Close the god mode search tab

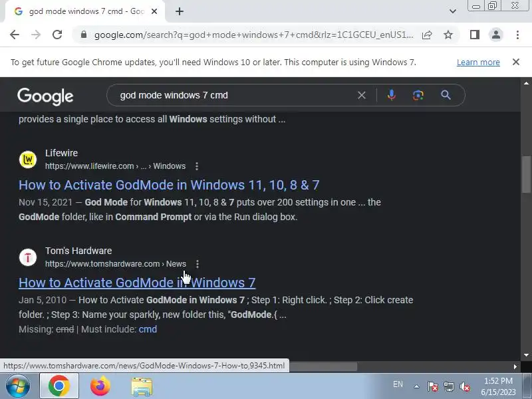154,11
